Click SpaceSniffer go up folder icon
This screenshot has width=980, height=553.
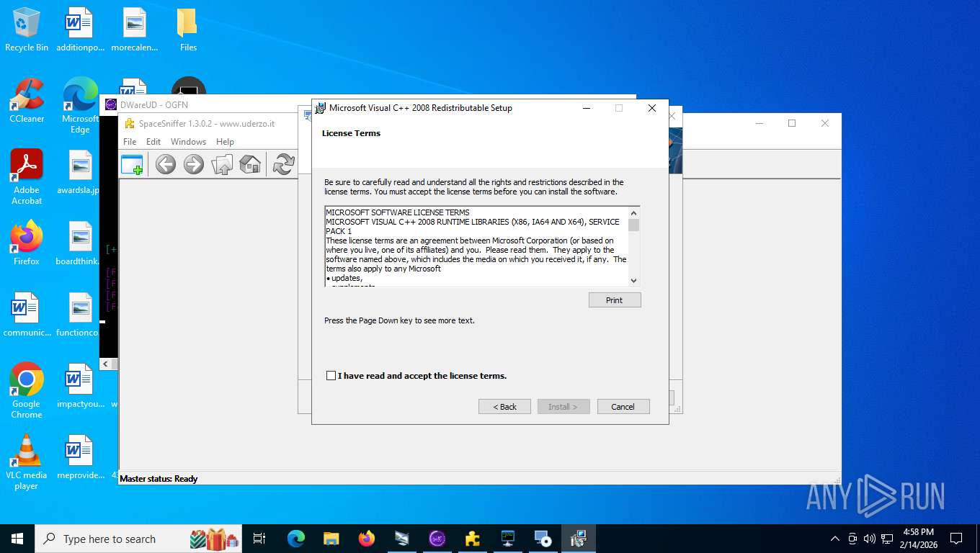tap(222, 164)
